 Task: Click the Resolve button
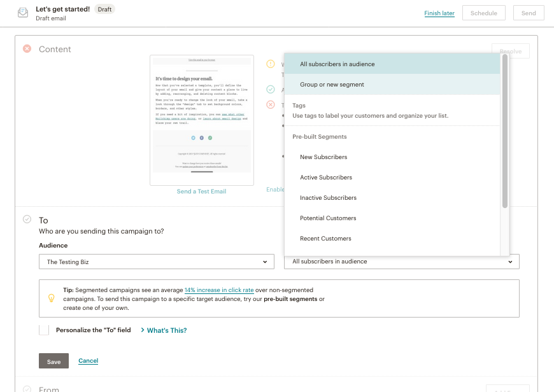(x=511, y=51)
